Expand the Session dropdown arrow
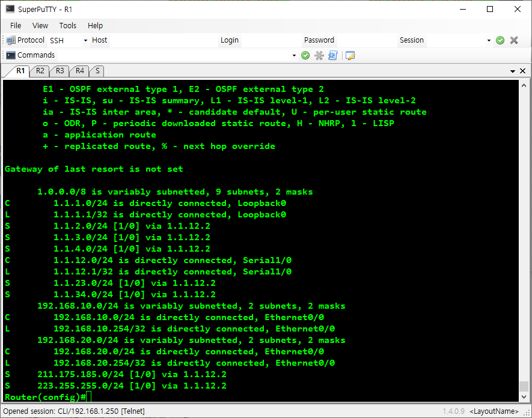 [489, 40]
